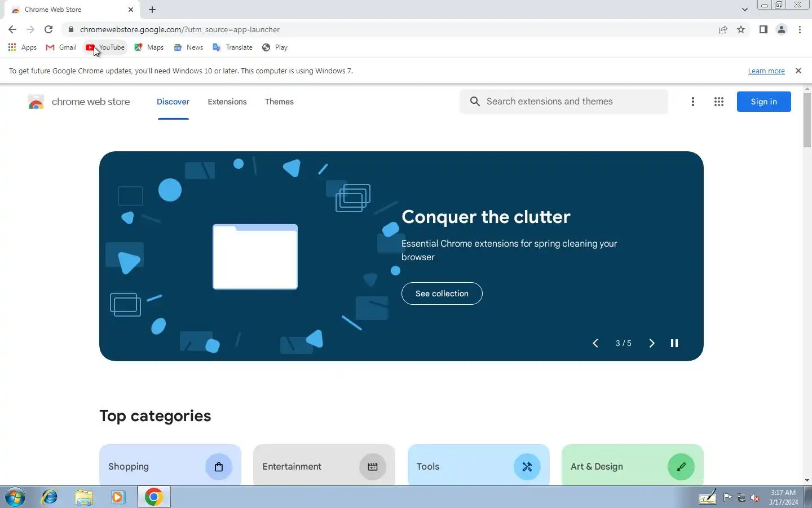This screenshot has width=812, height=508.
Task: Open the taskbar clock showing 3:17 AM
Action: tap(783, 497)
